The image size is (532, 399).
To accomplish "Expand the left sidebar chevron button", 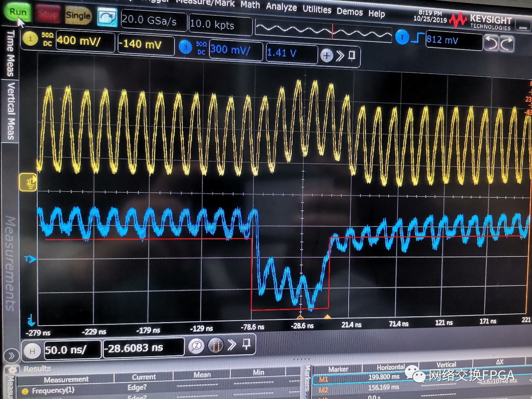I will (x=11, y=356).
